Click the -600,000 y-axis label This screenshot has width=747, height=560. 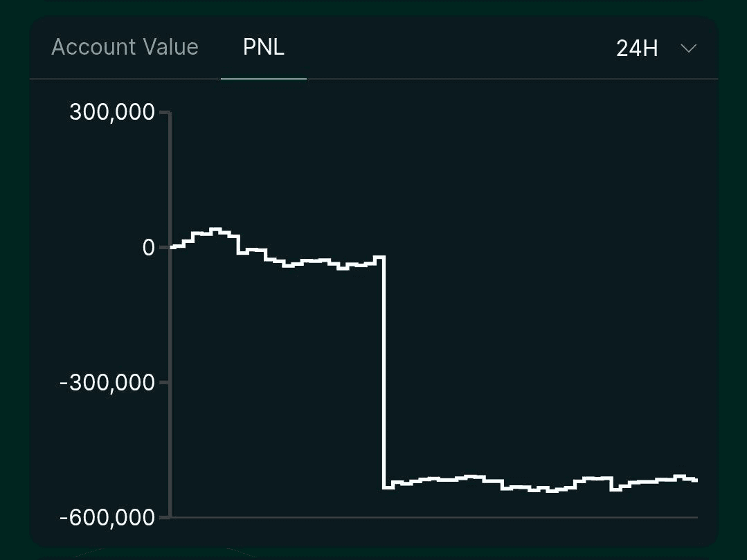coord(107,517)
